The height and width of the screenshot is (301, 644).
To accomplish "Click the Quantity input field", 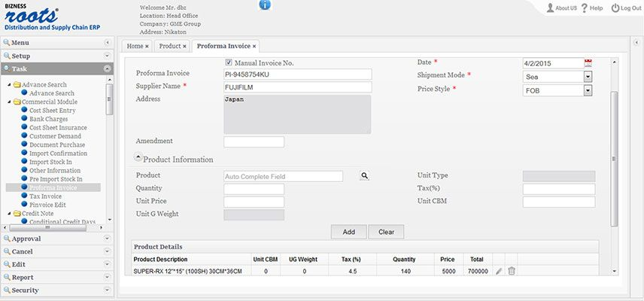I will (254, 189).
